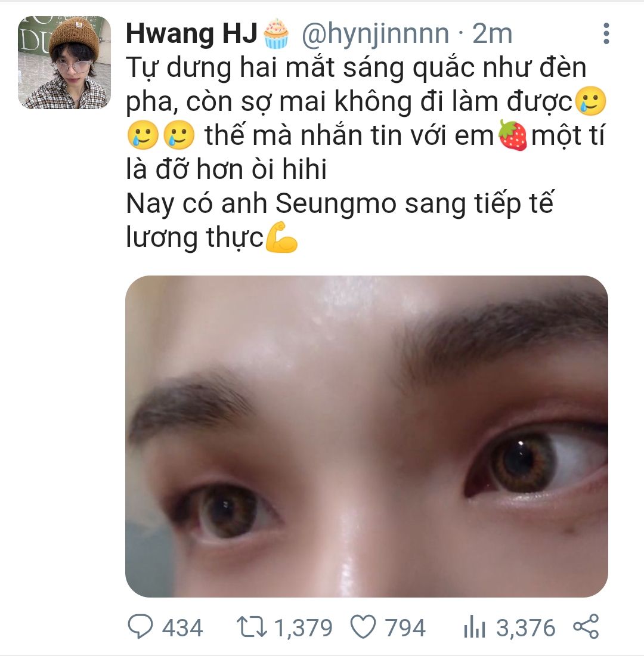Click the flexed bicep emoji
Image resolution: width=644 pixels, height=656 pixels.
[281, 237]
